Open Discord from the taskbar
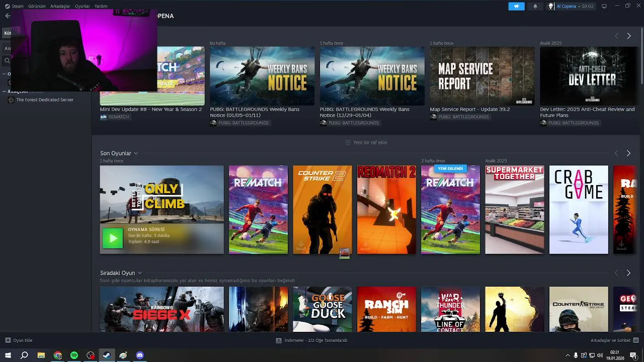The height and width of the screenshot is (362, 644). pos(140,355)
